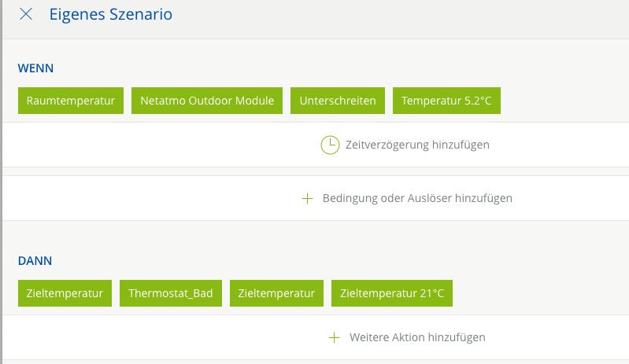Close the Eigenes Szenario editor with X
629x364 pixels.
pos(26,14)
